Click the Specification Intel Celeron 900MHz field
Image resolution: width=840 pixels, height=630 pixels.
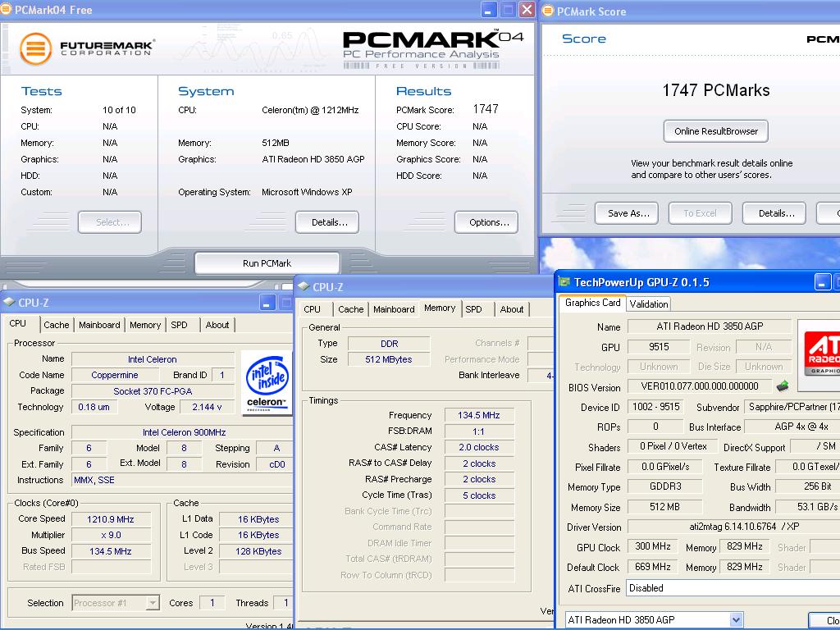click(x=183, y=432)
